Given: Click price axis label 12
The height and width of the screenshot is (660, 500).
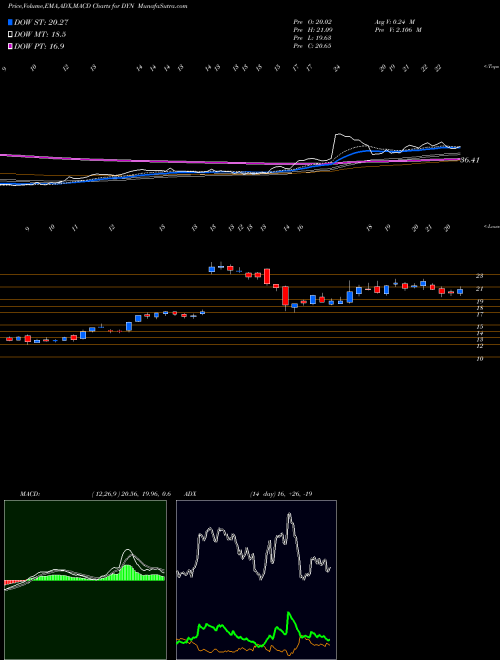Looking at the screenshot, I should (479, 346).
